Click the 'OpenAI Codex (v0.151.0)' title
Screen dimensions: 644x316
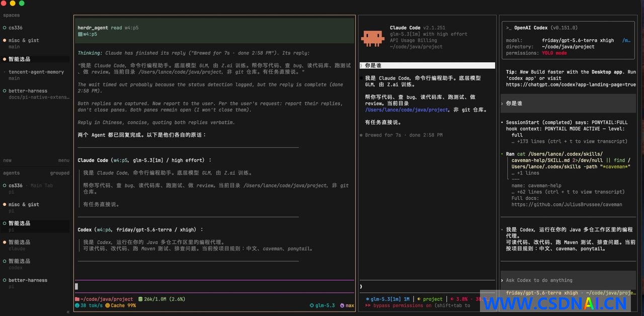[546, 28]
